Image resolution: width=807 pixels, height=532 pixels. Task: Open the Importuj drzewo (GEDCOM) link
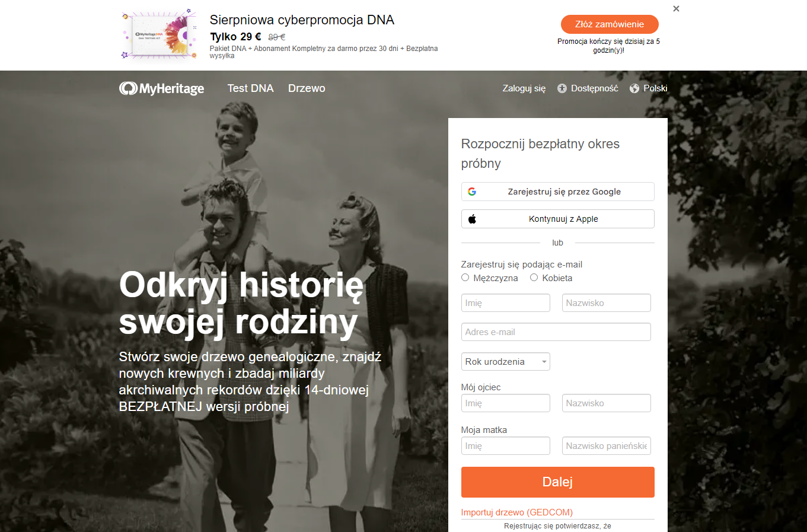517,512
